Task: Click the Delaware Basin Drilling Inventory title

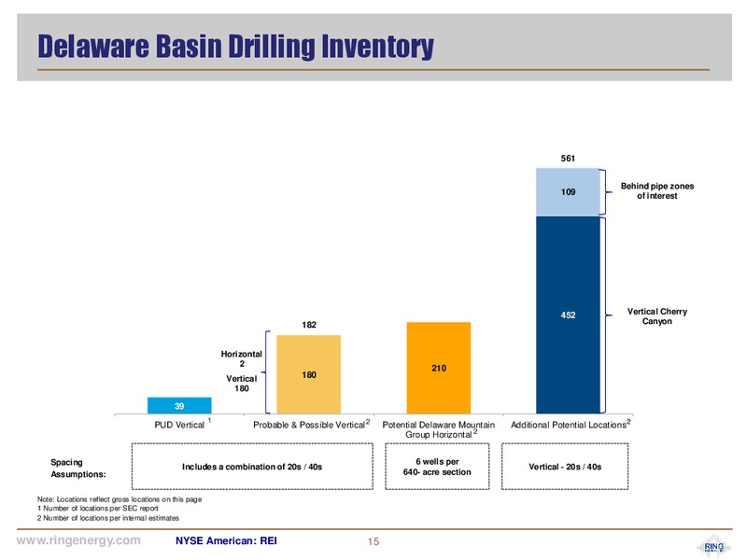Action: point(235,47)
